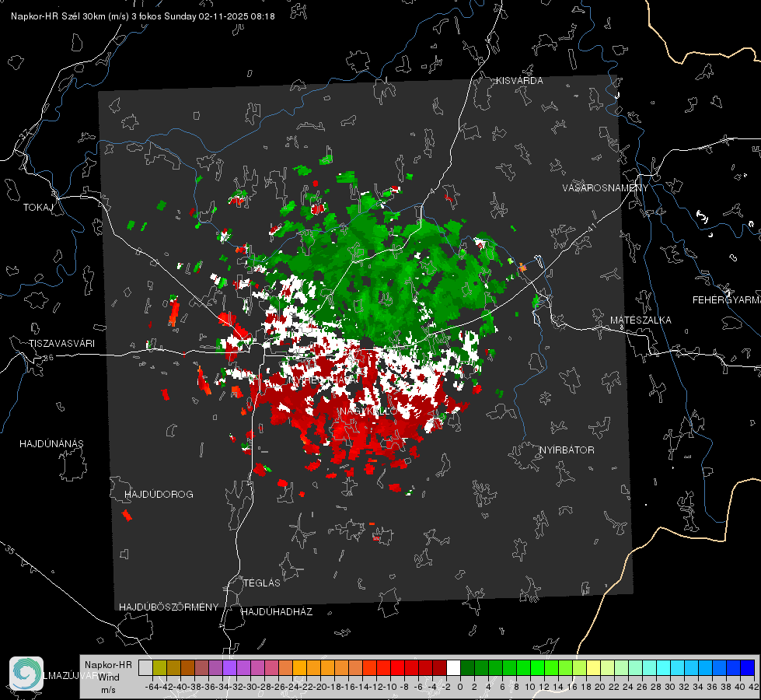The width and height of the screenshot is (761, 700).
Task: Pick the deep blue swatch above 42
Action: [x=748, y=667]
